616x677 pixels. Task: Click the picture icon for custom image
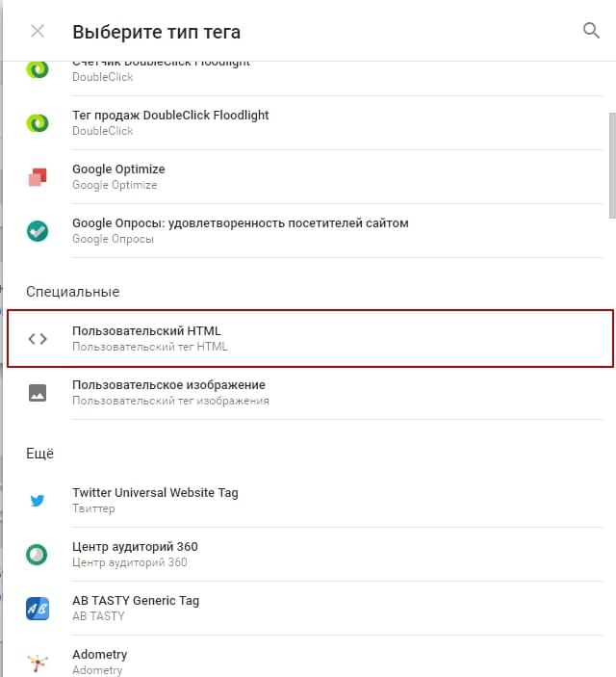pyautogui.click(x=38, y=393)
